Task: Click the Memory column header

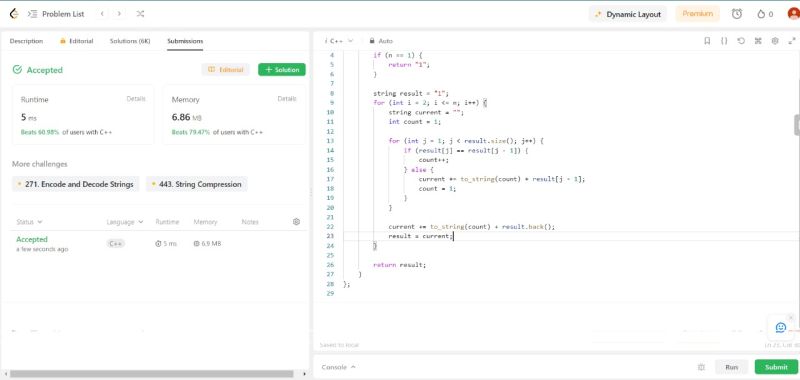Action: (x=205, y=222)
